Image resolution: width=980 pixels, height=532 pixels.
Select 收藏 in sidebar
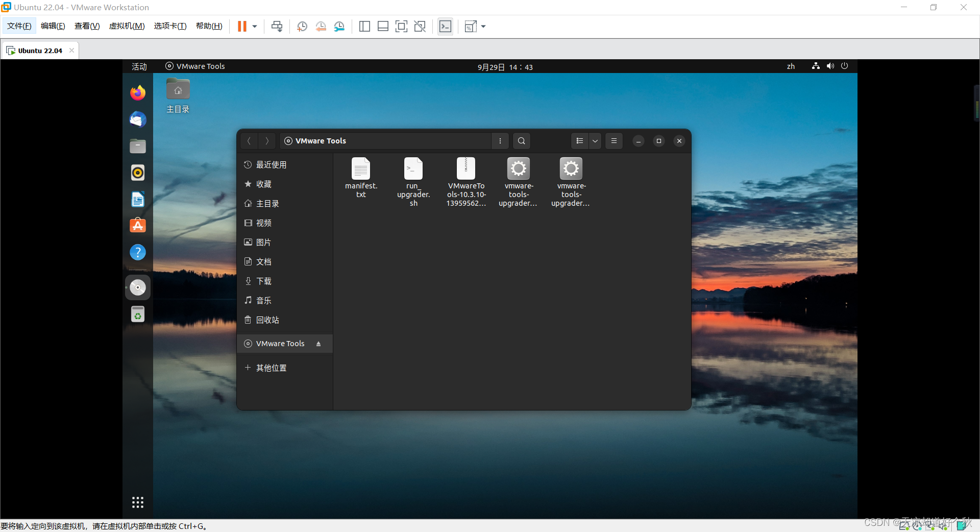point(285,184)
